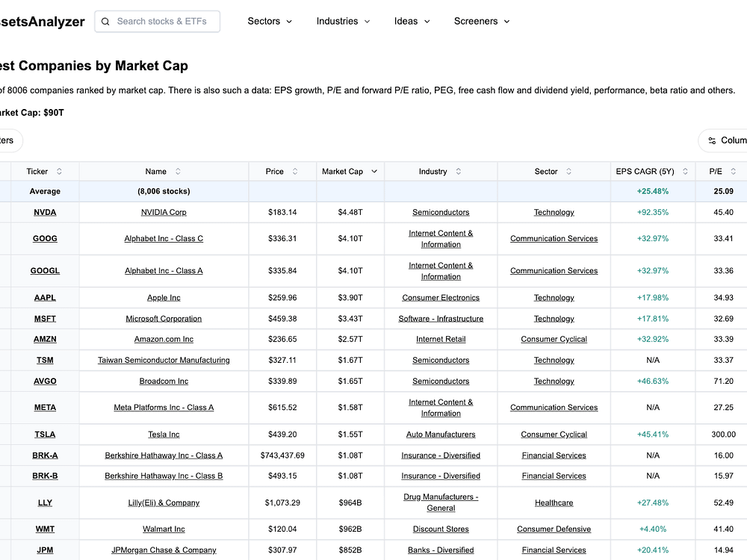Image resolution: width=747 pixels, height=560 pixels.
Task: Open the Ideas dropdown
Action: [x=412, y=22]
